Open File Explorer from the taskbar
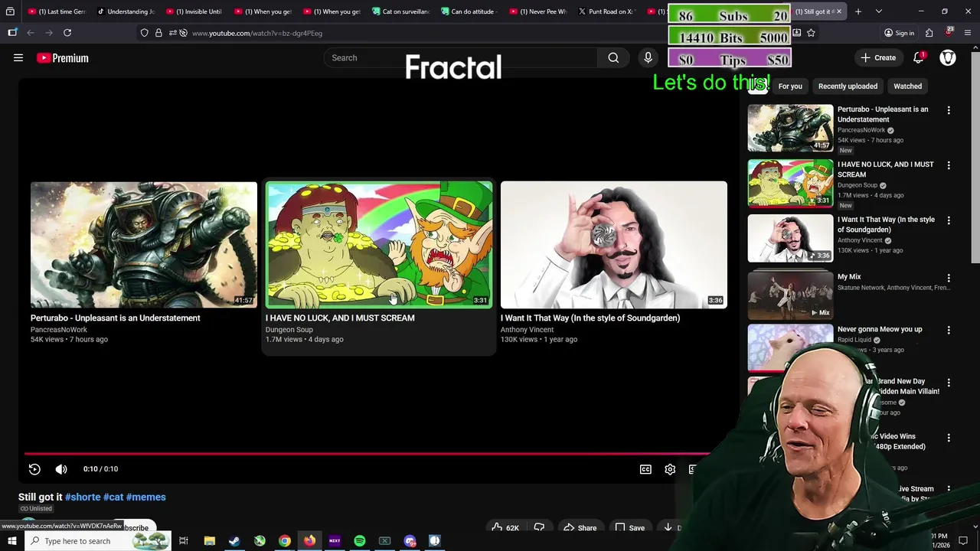This screenshot has width=980, height=551. pyautogui.click(x=209, y=541)
